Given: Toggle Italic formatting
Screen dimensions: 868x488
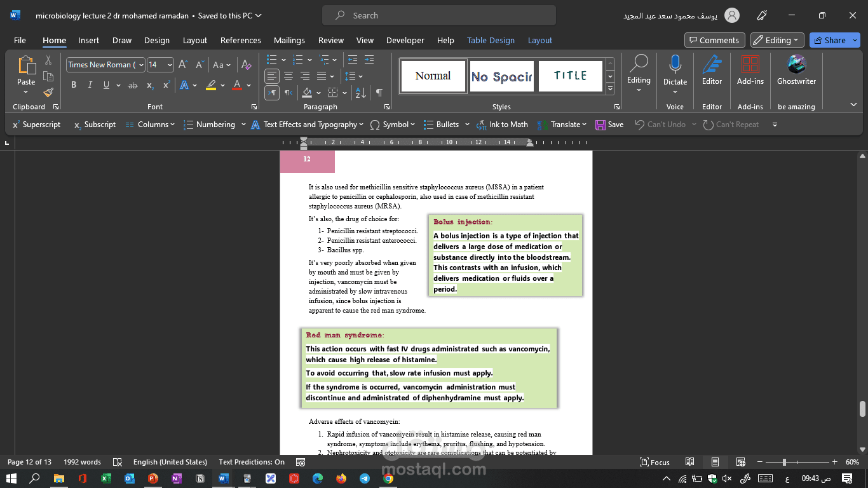Looking at the screenshot, I should (90, 85).
